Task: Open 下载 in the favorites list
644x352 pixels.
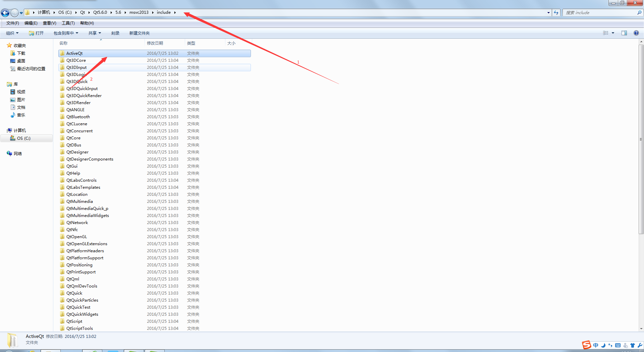Action: click(x=21, y=53)
